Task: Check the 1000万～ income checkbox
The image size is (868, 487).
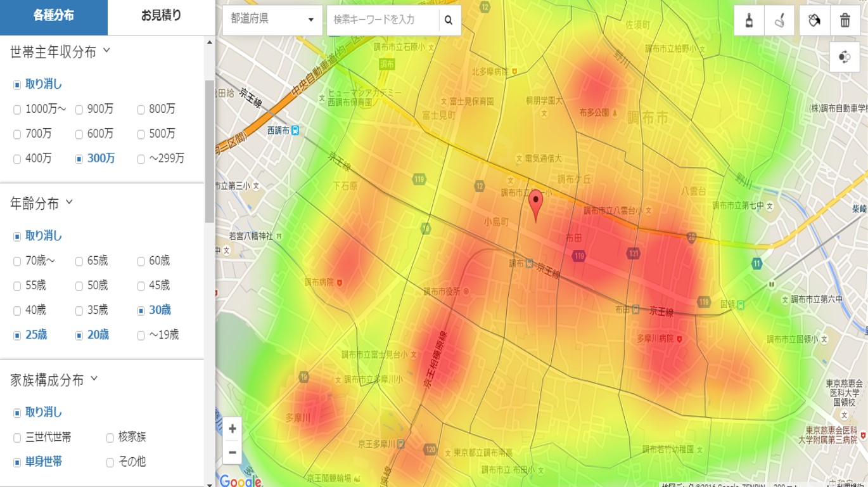Action: pyautogui.click(x=17, y=110)
